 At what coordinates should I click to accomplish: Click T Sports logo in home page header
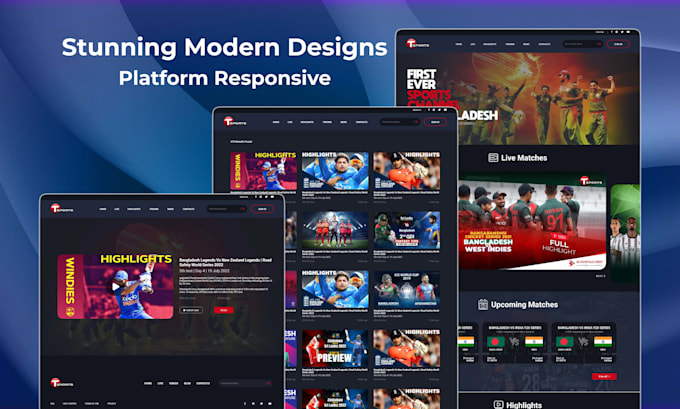418,44
